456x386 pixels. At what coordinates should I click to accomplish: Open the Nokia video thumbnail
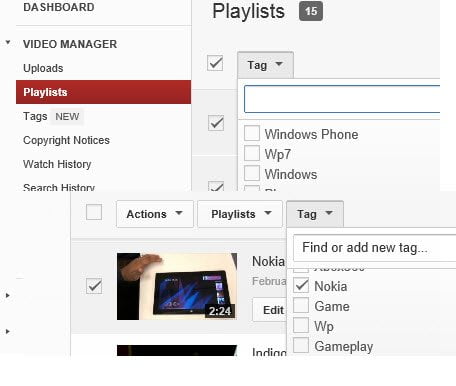(177, 286)
